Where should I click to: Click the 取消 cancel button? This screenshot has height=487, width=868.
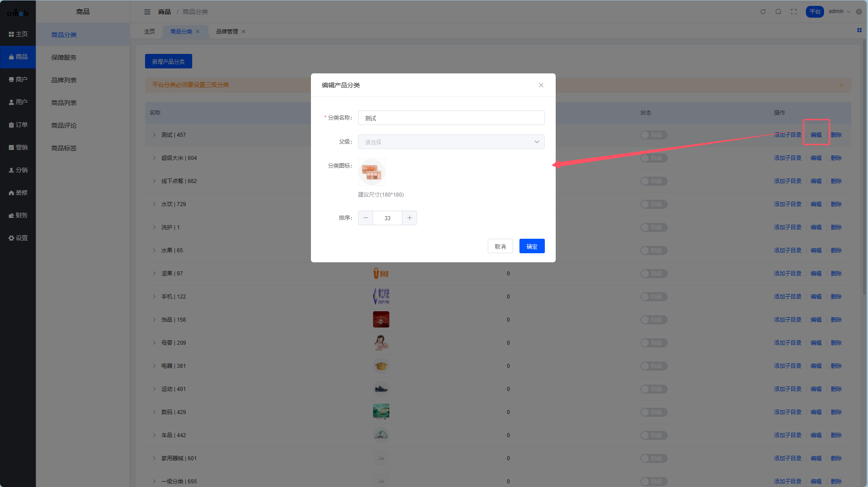(500, 246)
